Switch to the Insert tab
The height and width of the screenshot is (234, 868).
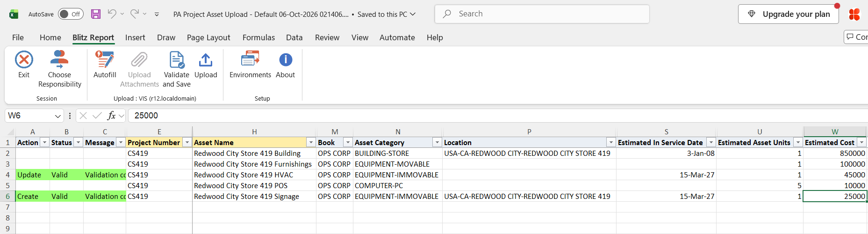coord(135,37)
